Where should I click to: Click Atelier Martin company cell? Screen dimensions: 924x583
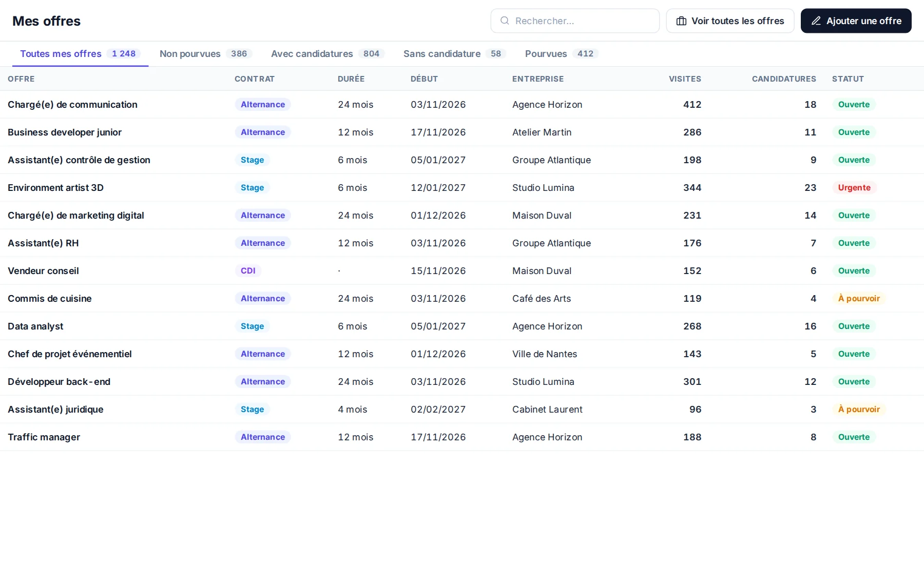pyautogui.click(x=542, y=132)
